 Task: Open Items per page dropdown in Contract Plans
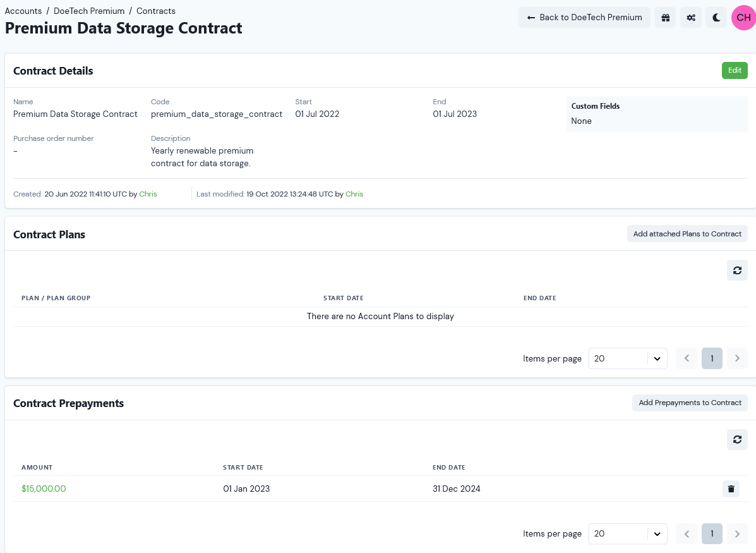click(x=627, y=358)
